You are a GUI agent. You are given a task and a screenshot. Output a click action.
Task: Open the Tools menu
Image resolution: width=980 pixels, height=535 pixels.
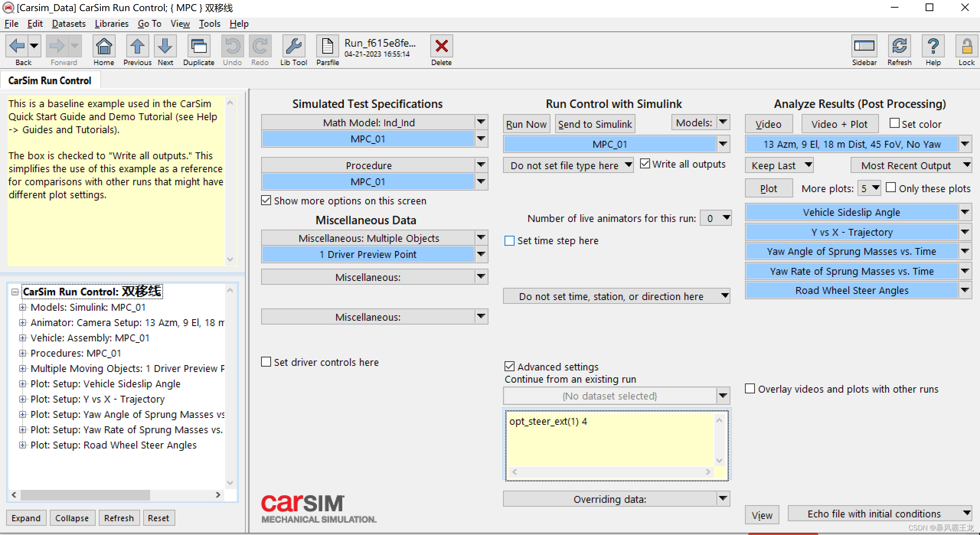point(209,24)
